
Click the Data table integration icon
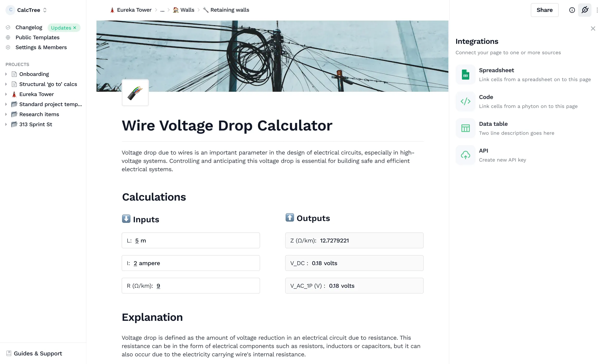465,128
